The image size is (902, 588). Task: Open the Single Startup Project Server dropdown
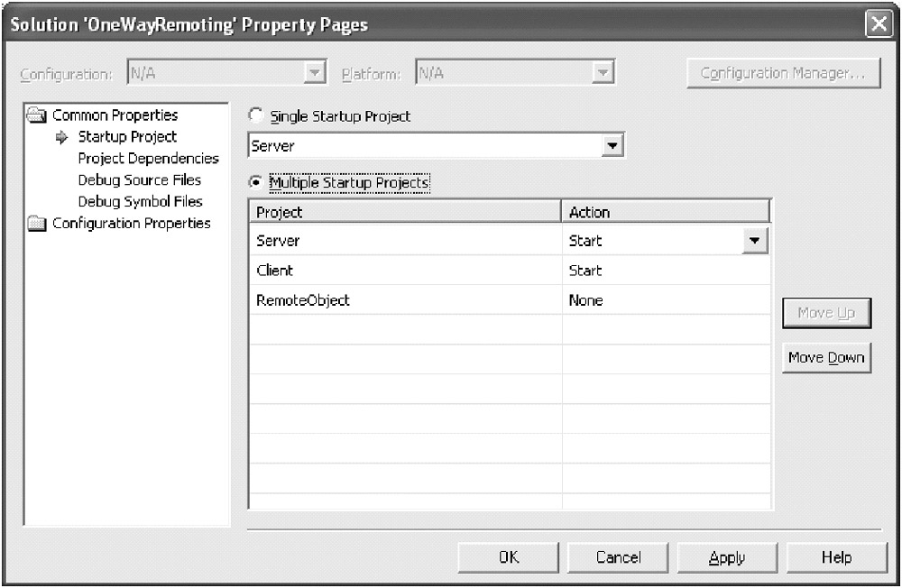(x=612, y=146)
